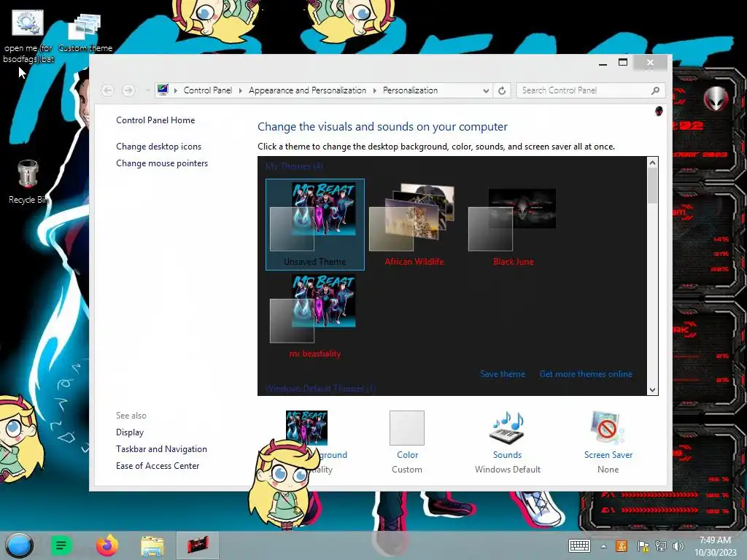The image size is (747, 560).
Task: Click the Java update tray icon
Action: pos(622,545)
